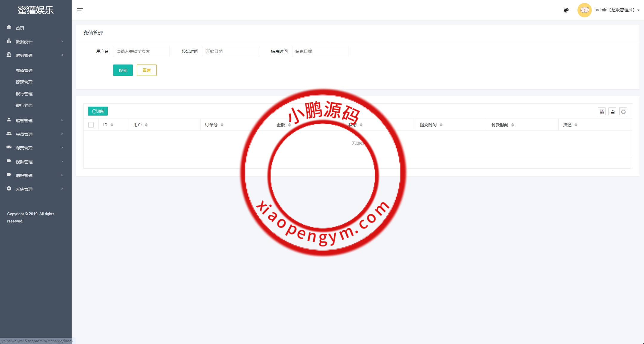The image size is (644, 344).
Task: Open the theme palette icon
Action: [566, 10]
